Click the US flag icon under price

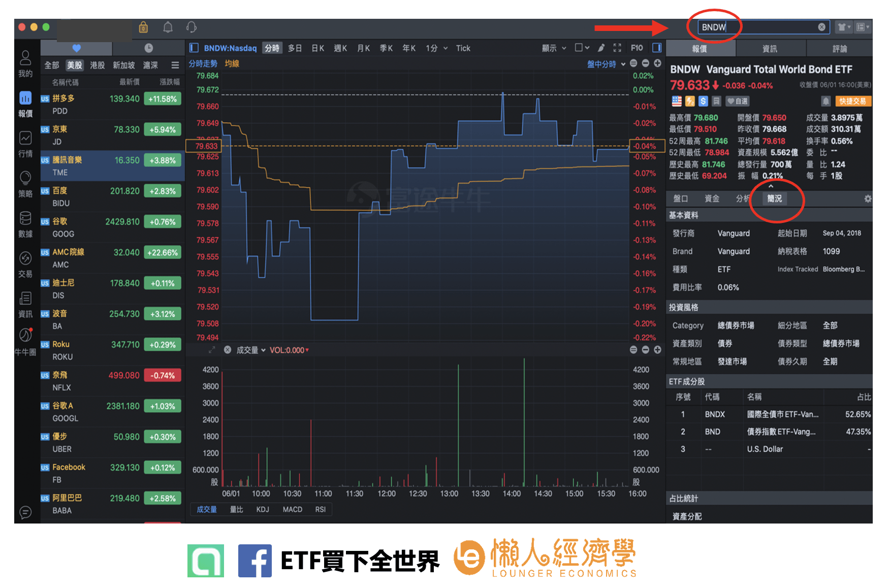point(677,101)
